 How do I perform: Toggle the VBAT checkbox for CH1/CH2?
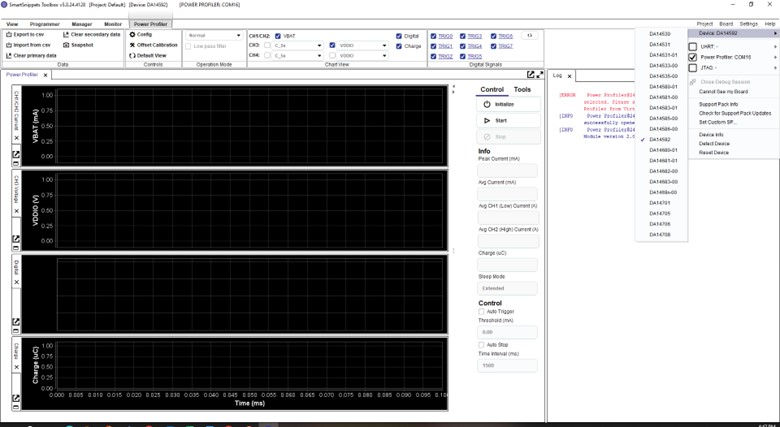point(278,36)
